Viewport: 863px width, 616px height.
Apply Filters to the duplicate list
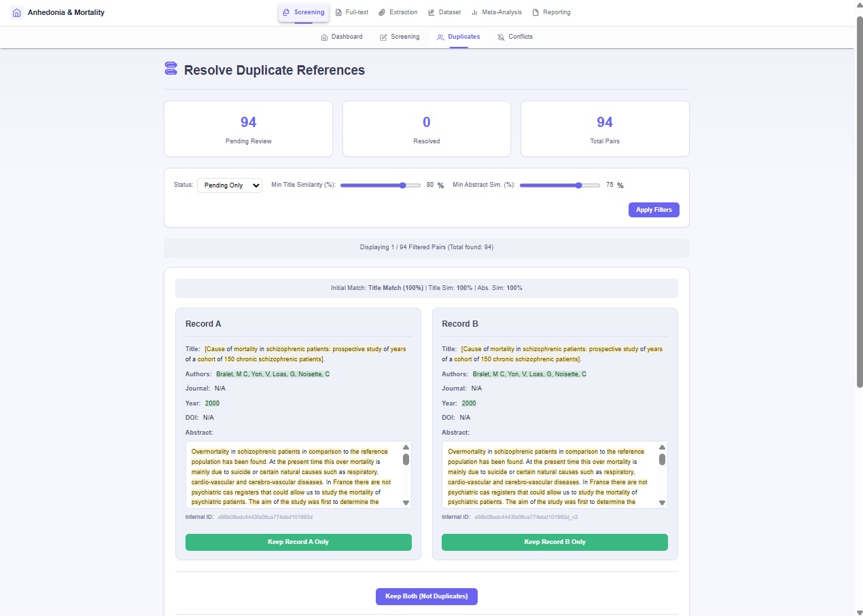[654, 210]
